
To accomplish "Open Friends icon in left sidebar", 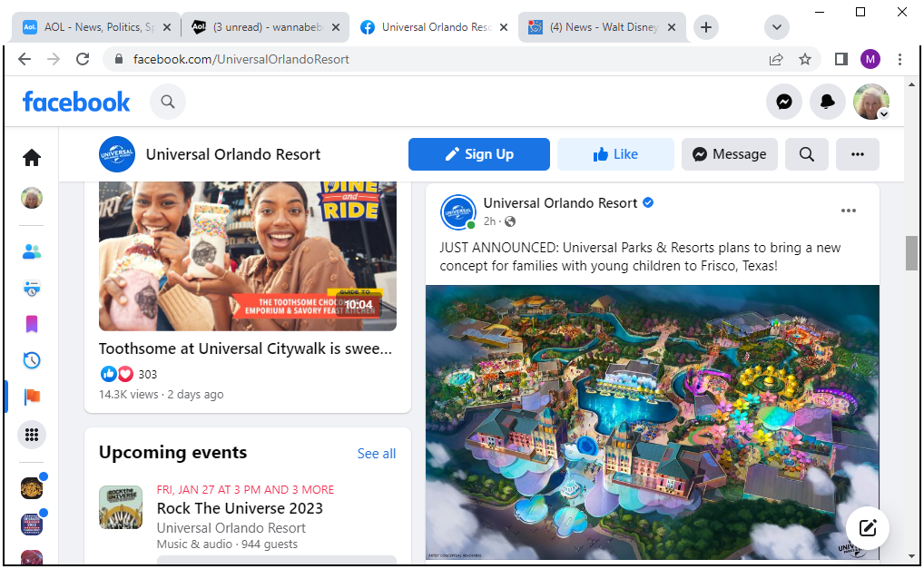I will coord(32,252).
